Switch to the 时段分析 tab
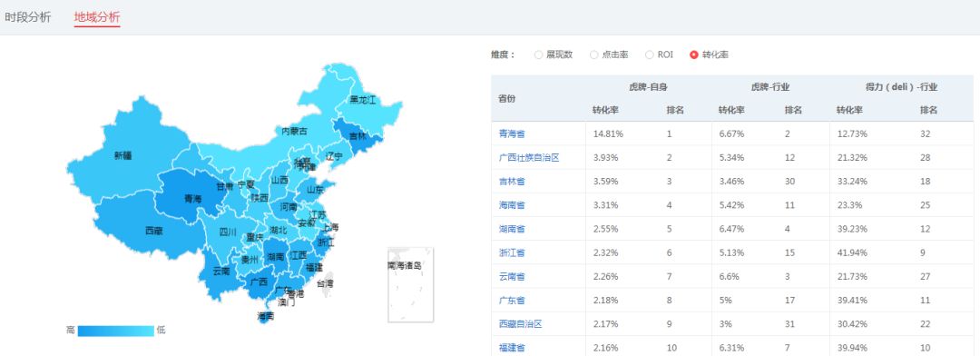The height and width of the screenshot is (356, 980). [x=28, y=17]
